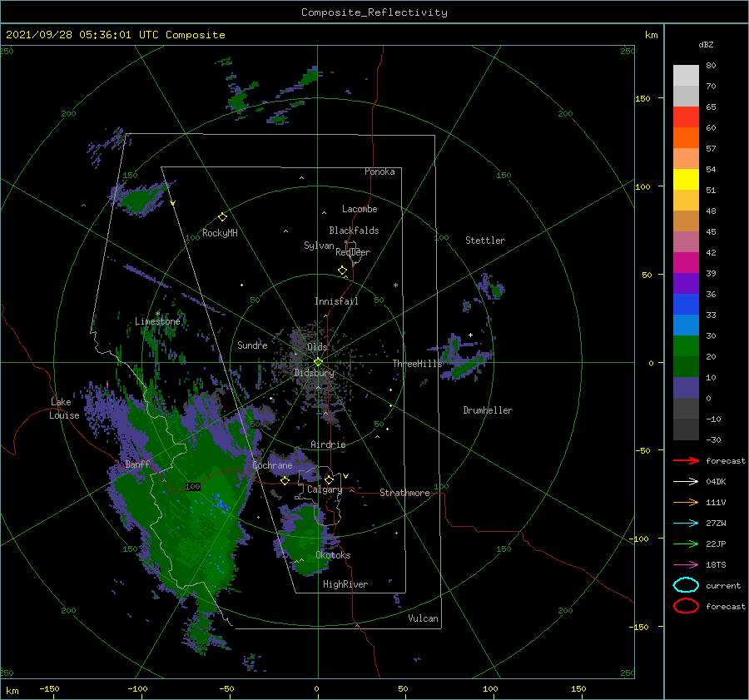The height and width of the screenshot is (700, 749).
Task: Click the ThreeHills label
Action: (x=418, y=364)
